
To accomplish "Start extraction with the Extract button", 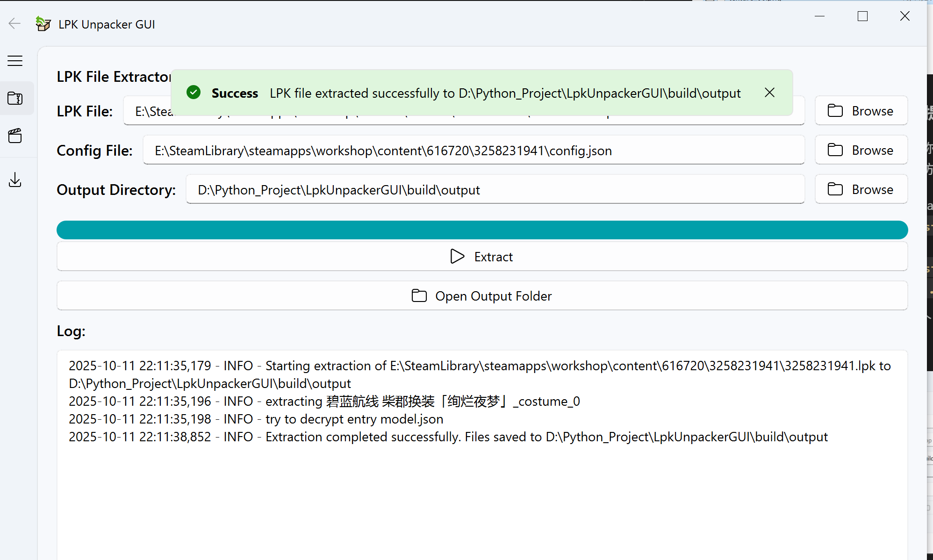I will [x=481, y=257].
